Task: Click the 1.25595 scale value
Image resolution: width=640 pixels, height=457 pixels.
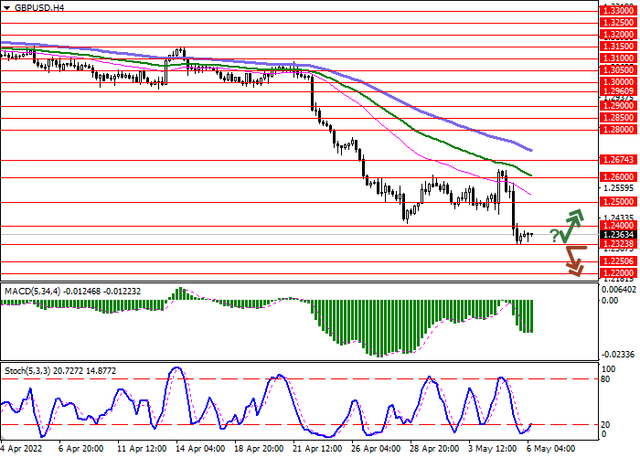Action: click(618, 188)
